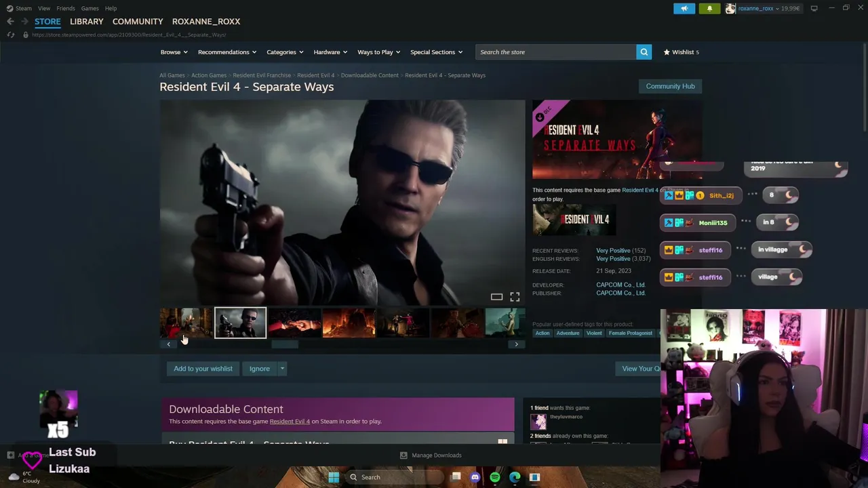The height and width of the screenshot is (488, 868).
Task: Open the green notifications bell
Action: click(x=709, y=8)
